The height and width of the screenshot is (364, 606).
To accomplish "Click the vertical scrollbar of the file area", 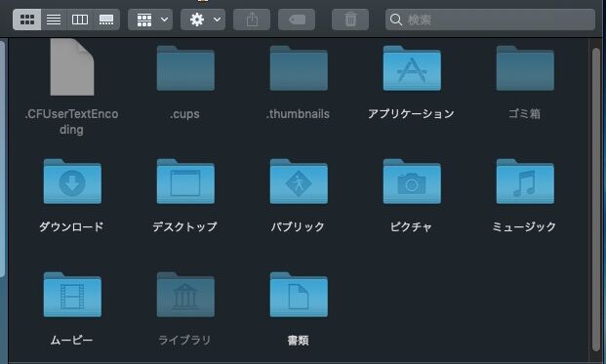I will pos(596,199).
